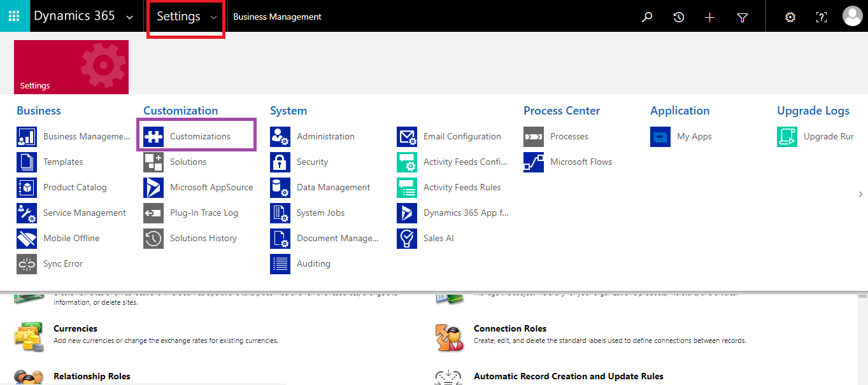Show more settings areas with right arrow
Screen dimensions: 868x385
[860, 194]
